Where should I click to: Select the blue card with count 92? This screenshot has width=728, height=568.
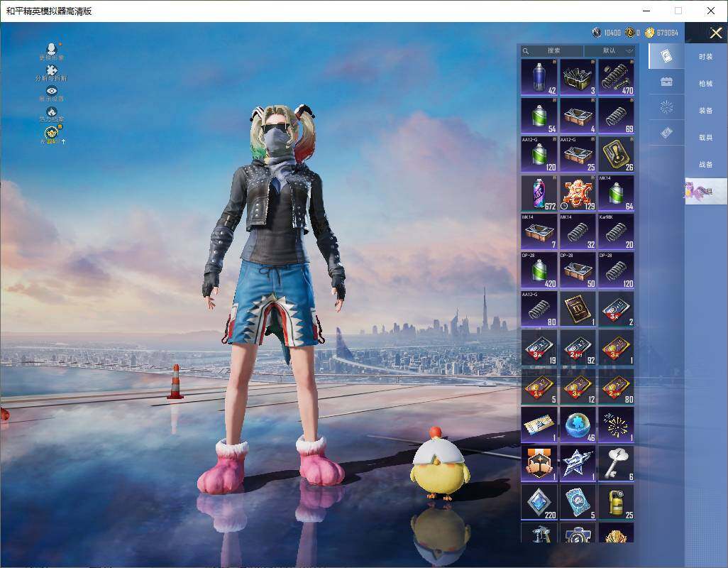(578, 347)
